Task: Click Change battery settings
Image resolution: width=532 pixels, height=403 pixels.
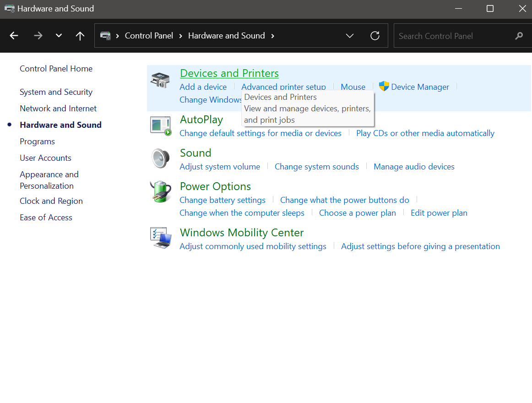Action: (222, 200)
